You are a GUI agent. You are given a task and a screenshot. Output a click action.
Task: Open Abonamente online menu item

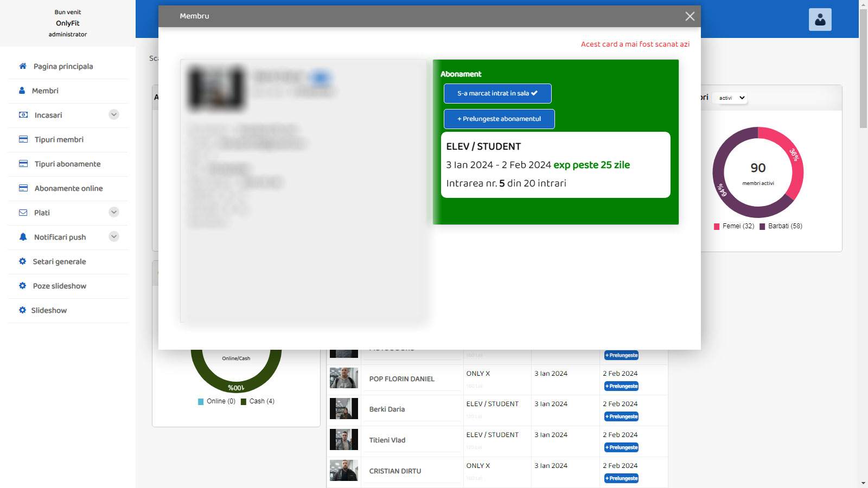click(x=68, y=189)
